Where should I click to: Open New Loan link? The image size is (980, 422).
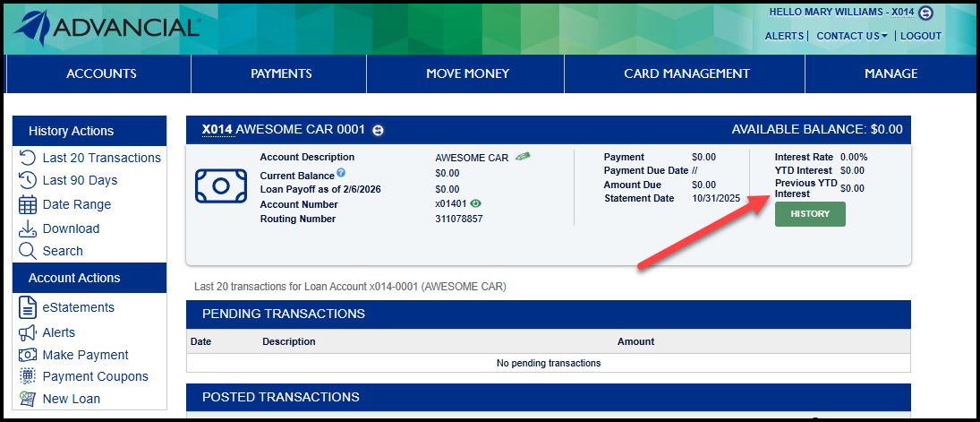tap(72, 399)
